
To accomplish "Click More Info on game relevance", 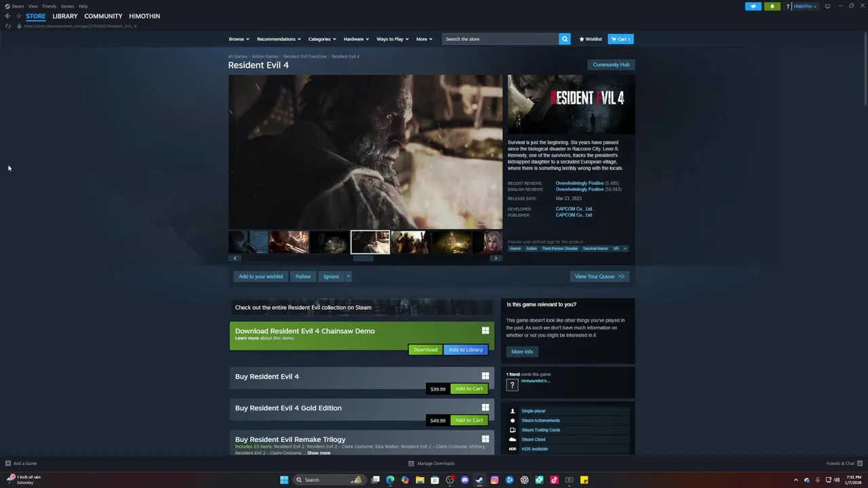I will coord(522,352).
